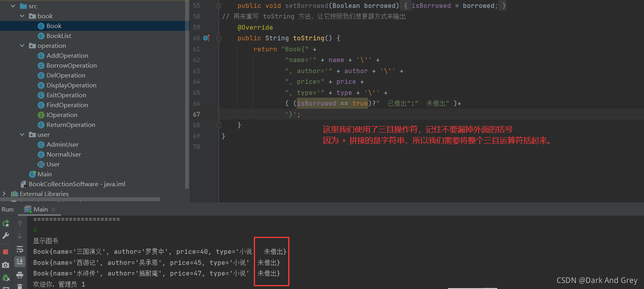The width and height of the screenshot is (644, 289).
Task: Collapse the book package chevron
Action: pos(22,16)
